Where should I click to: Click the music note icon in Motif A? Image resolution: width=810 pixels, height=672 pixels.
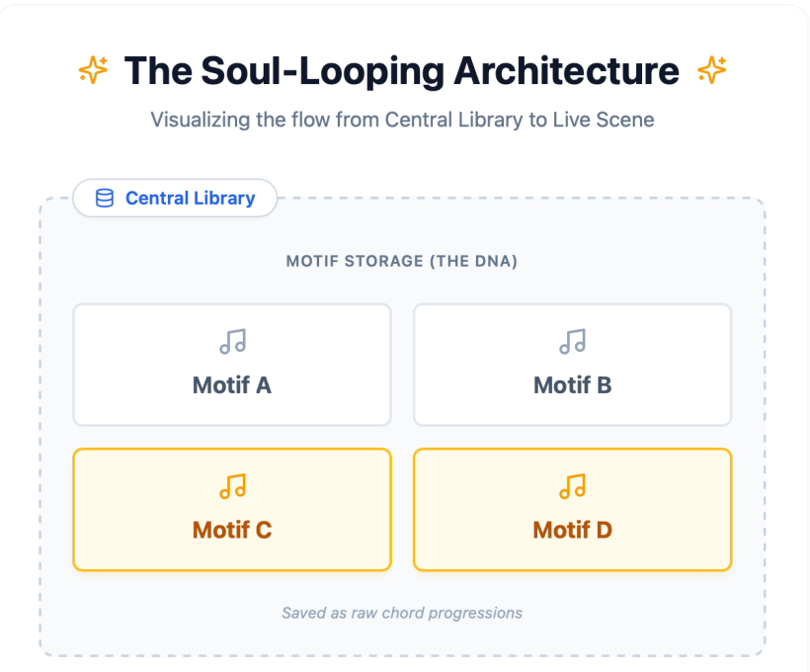(232, 342)
